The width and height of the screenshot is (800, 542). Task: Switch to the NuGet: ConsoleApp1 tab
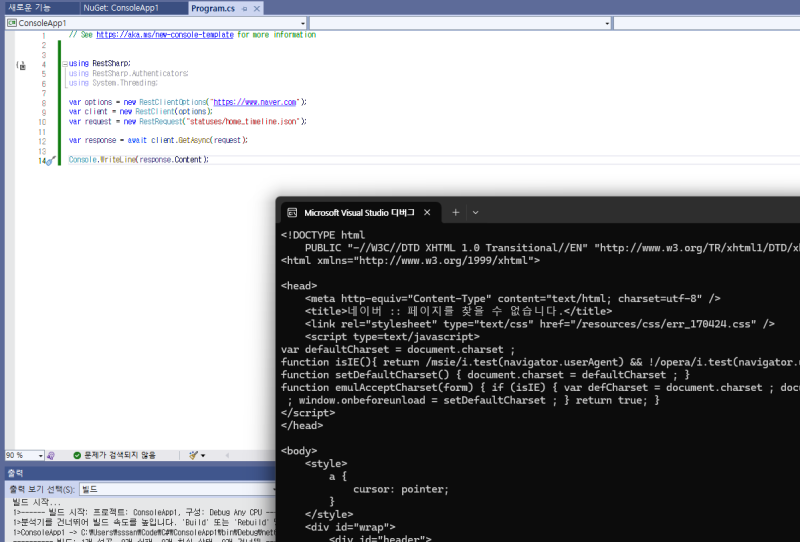point(120,7)
